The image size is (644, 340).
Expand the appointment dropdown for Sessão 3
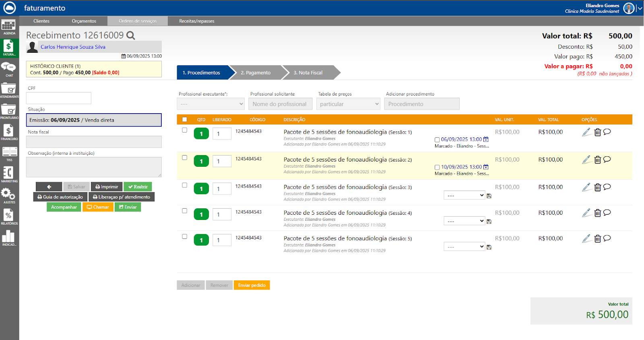pyautogui.click(x=464, y=195)
